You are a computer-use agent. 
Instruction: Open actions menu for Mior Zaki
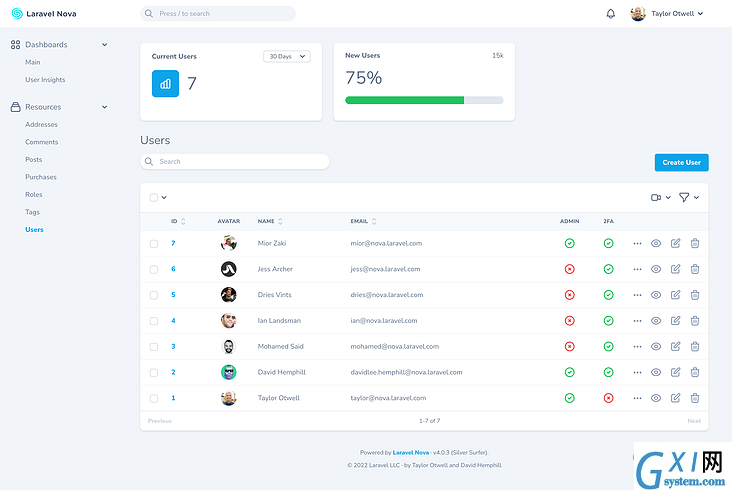point(637,243)
